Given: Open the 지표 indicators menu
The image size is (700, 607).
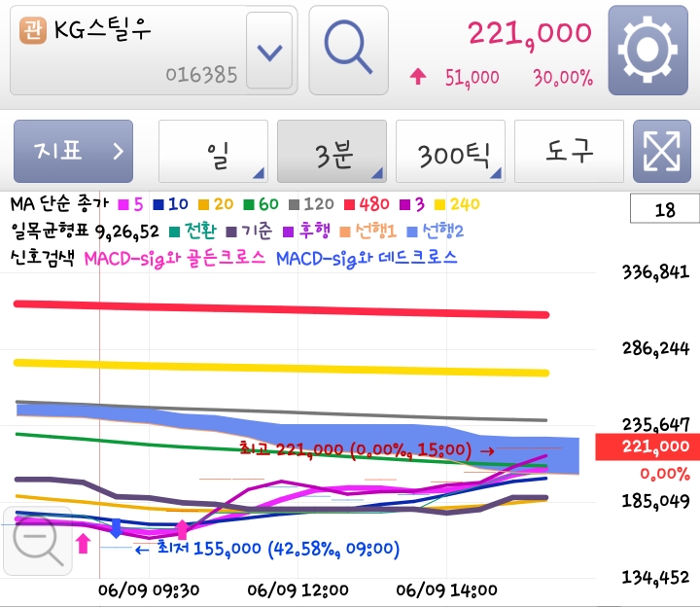Looking at the screenshot, I should coord(73,151).
